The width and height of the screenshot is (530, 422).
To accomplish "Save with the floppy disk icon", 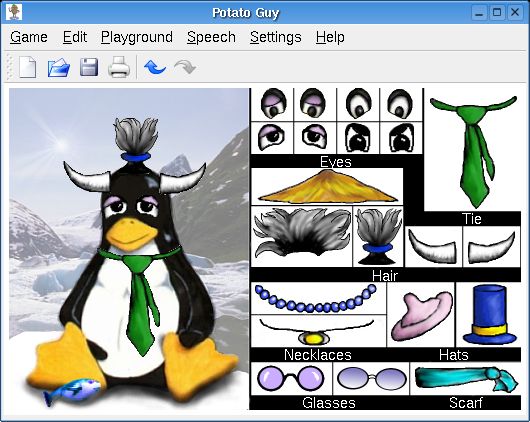I will [x=89, y=67].
